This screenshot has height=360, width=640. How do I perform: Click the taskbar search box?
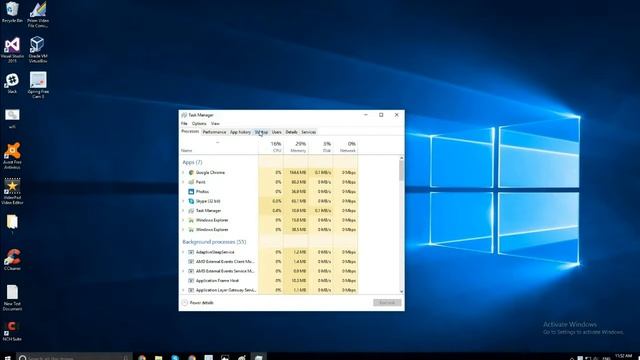click(x=75, y=357)
